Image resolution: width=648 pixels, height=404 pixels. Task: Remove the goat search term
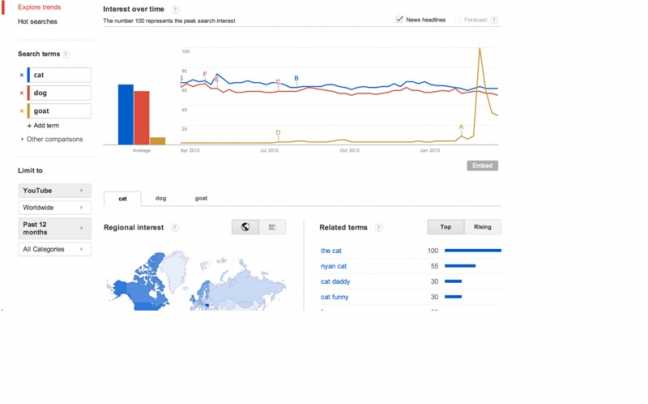click(21, 111)
